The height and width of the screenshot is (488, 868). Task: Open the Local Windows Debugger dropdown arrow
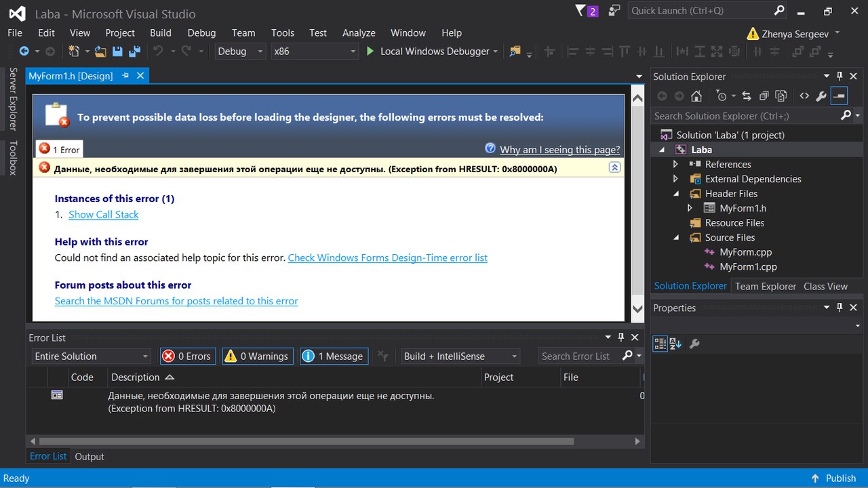tap(496, 52)
